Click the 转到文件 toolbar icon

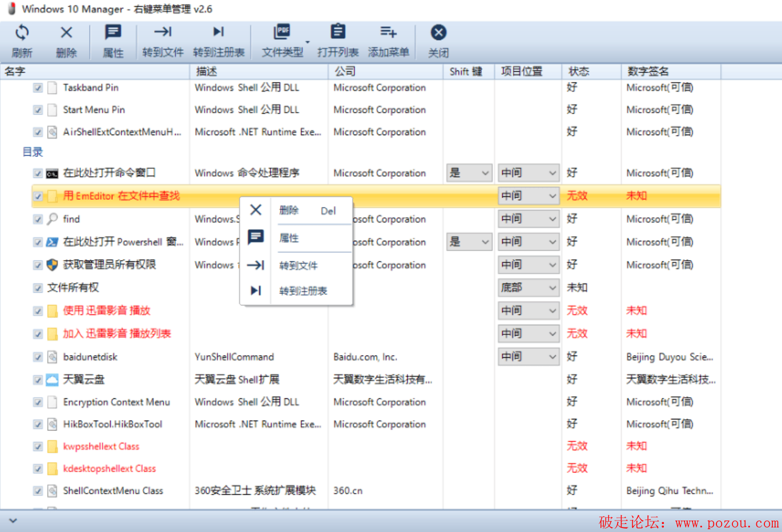pos(163,33)
